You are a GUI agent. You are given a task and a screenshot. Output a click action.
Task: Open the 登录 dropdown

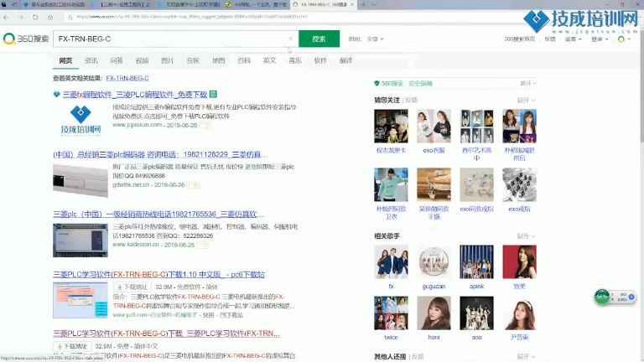[600, 39]
